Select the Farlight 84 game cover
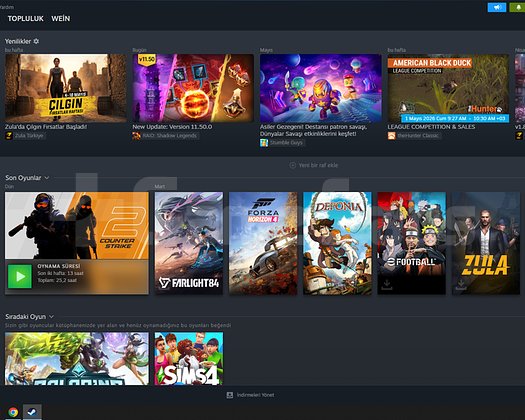This screenshot has height=420, width=525. pyautogui.click(x=189, y=243)
